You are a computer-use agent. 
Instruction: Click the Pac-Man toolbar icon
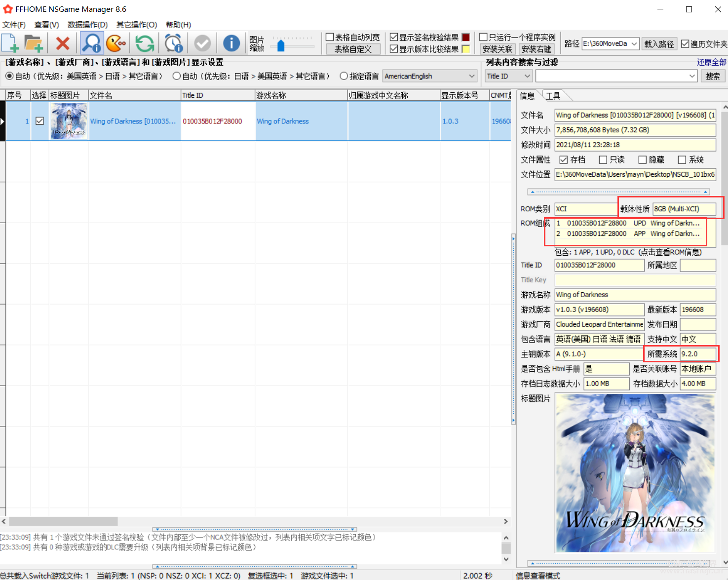click(116, 43)
